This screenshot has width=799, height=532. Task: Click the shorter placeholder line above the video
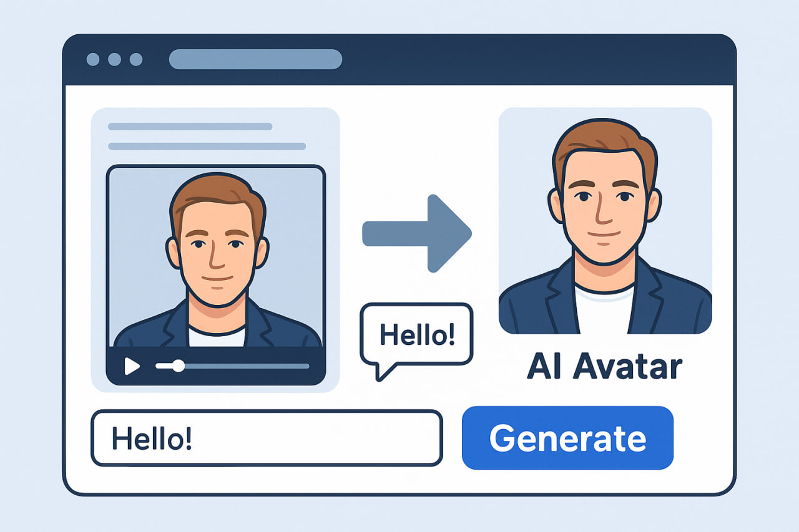click(x=190, y=127)
